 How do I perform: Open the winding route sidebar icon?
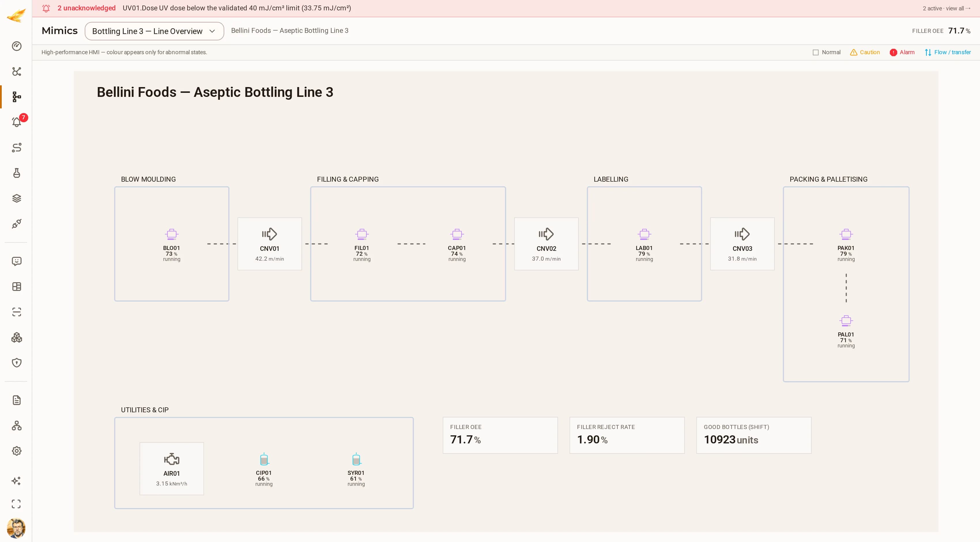[x=16, y=148]
